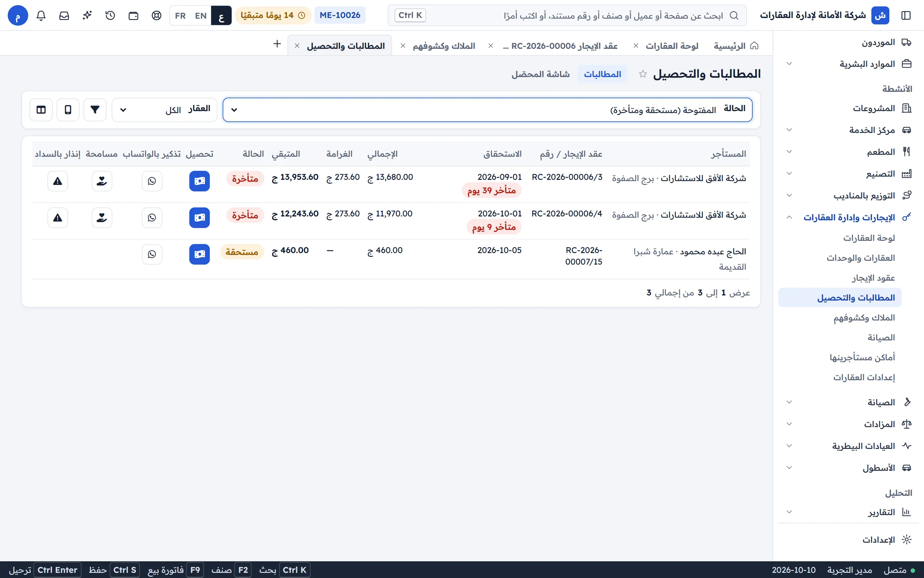Open the AI sparkle assistant icon

(87, 15)
